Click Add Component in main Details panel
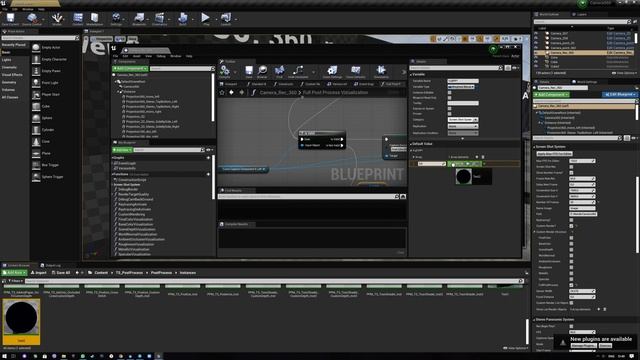The image size is (640, 360). click(551, 94)
